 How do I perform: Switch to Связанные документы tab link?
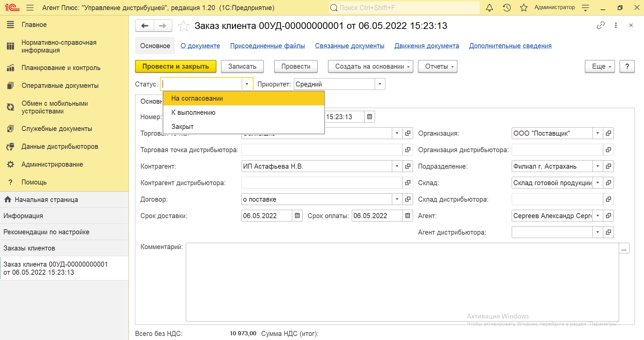tap(349, 46)
